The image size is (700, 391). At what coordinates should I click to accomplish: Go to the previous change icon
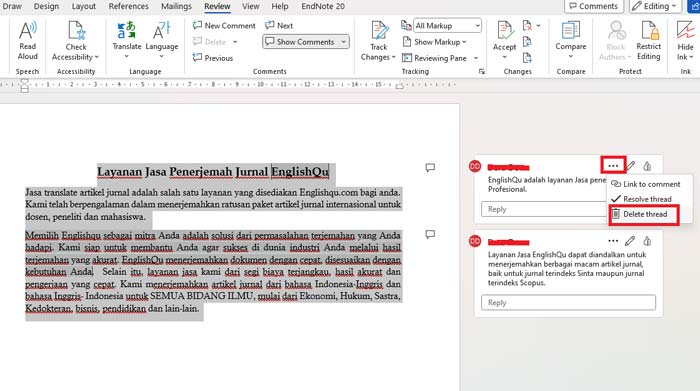[x=527, y=42]
